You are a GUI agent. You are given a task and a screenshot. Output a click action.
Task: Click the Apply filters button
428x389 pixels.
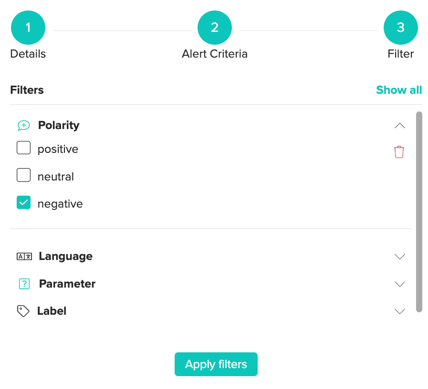216,364
